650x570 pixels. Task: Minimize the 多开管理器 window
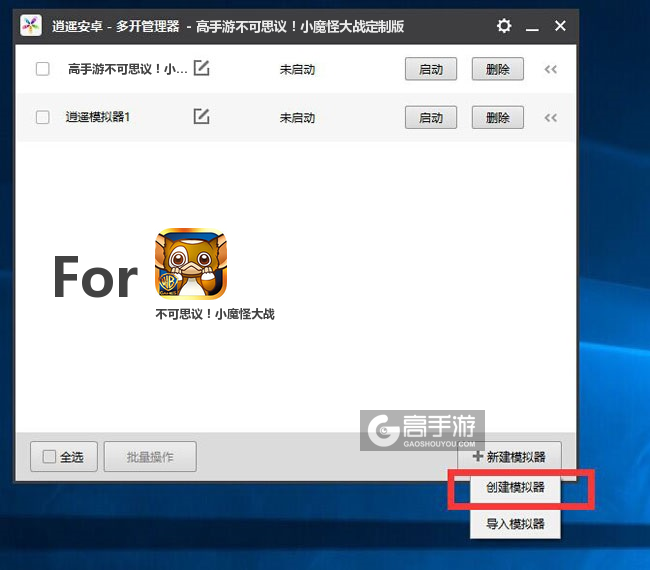pyautogui.click(x=532, y=27)
